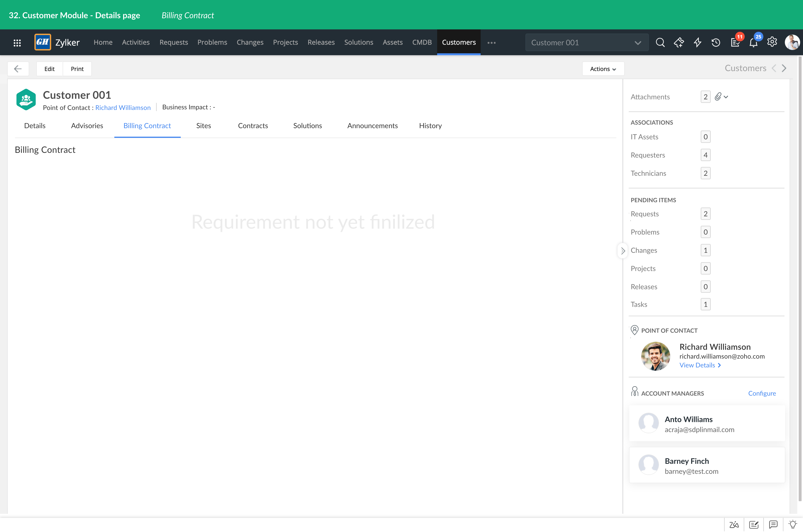The height and width of the screenshot is (532, 803).
Task: Open the user profile avatar
Action: click(792, 42)
